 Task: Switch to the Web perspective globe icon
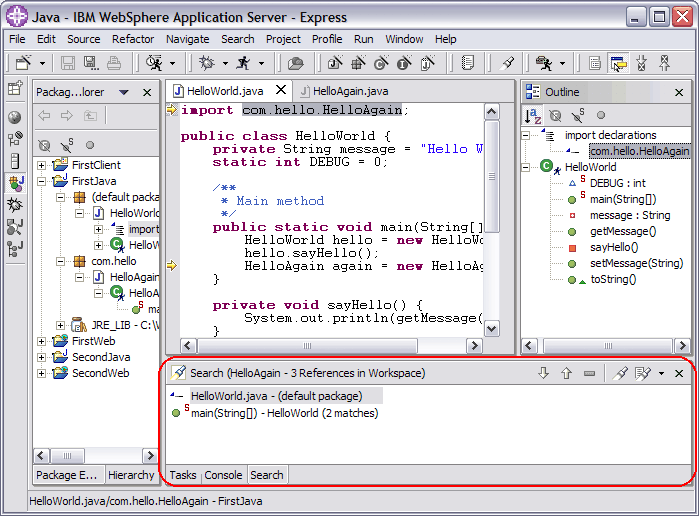point(15,117)
